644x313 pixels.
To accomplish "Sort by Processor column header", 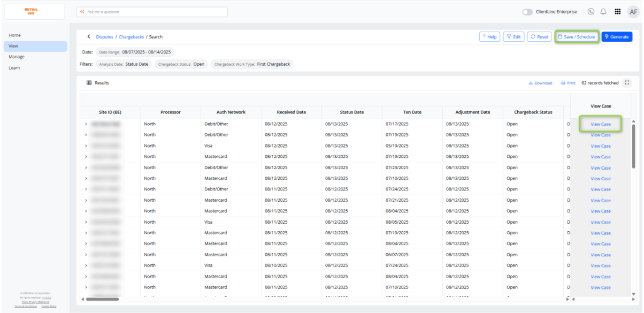I will pos(171,112).
